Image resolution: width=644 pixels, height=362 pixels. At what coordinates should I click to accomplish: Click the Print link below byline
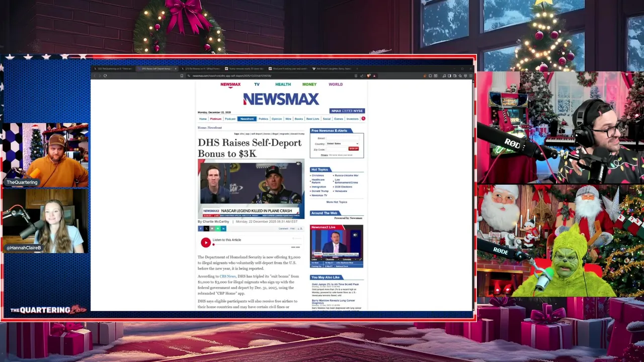click(292, 229)
